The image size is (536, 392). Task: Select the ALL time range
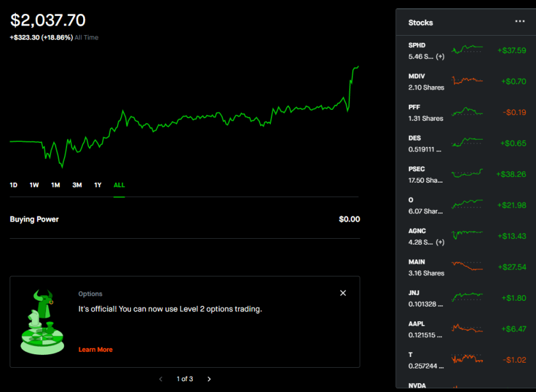(x=119, y=185)
